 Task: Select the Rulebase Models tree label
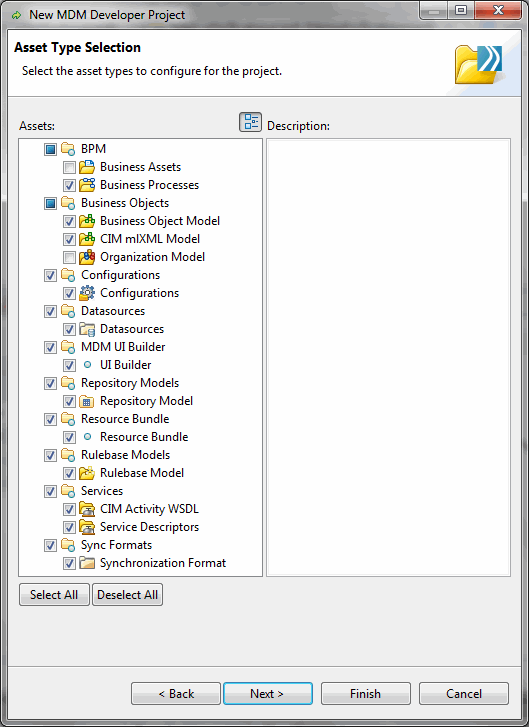126,455
